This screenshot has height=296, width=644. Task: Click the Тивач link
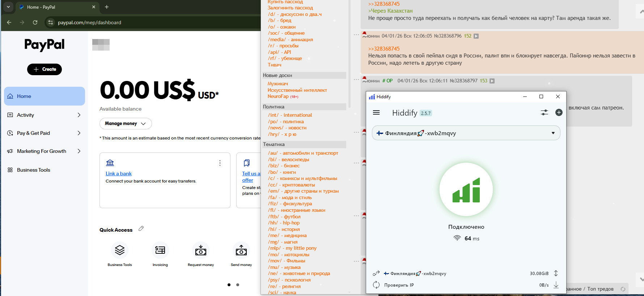(275, 65)
